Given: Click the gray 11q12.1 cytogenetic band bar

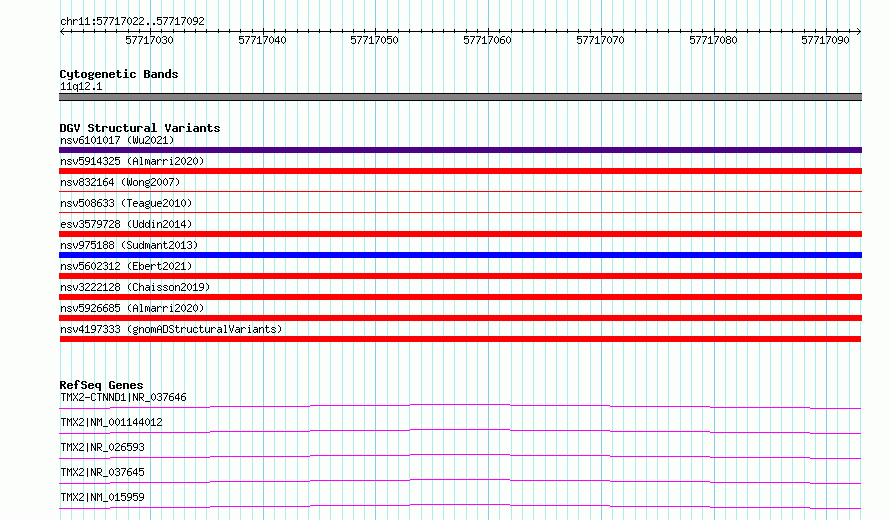Looking at the screenshot, I should [460, 97].
